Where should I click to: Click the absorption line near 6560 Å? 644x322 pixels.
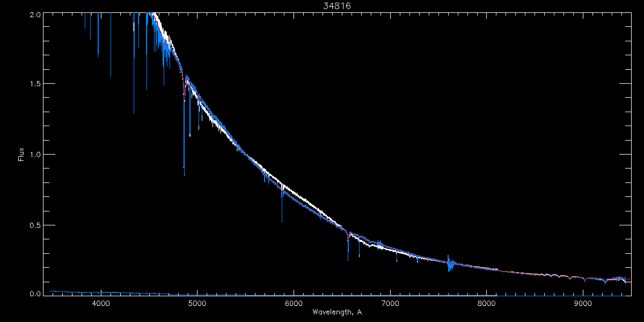(x=348, y=246)
